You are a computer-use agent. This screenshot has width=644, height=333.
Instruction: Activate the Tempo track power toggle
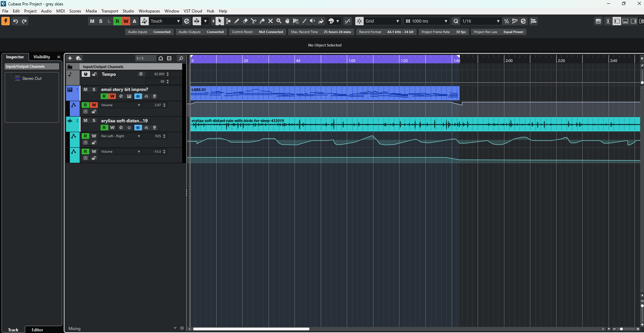(x=86, y=74)
